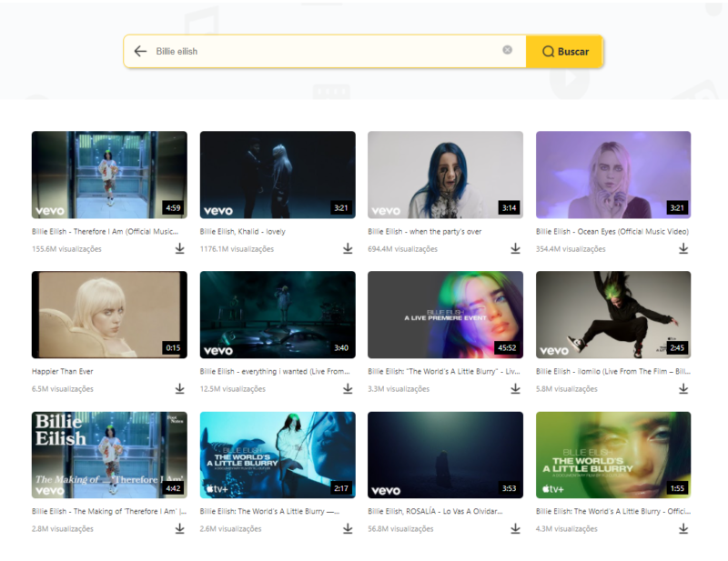Download World's A Little Blurry Live Premiere

pyautogui.click(x=515, y=389)
